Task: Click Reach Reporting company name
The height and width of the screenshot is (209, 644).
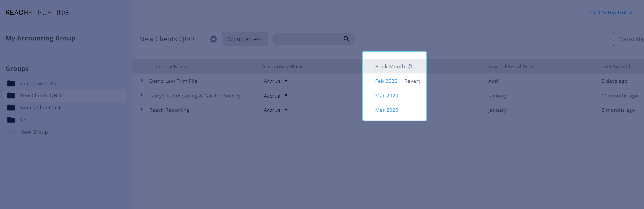Action: point(169,110)
